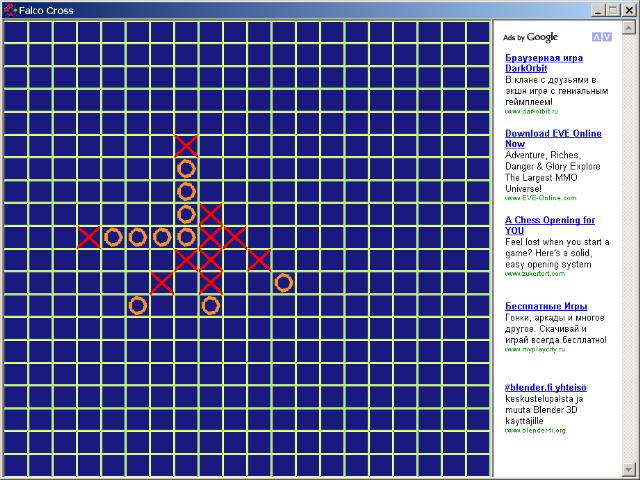Viewport: 640px width, 480px height.
Task: Click the text "keskustelupalsta ja"
Action: coord(544,399)
